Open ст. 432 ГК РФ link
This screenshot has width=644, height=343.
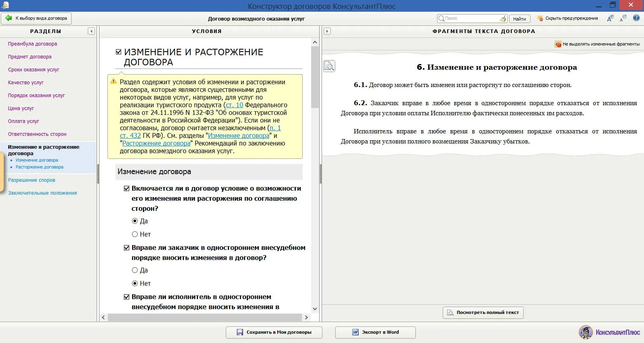130,136
